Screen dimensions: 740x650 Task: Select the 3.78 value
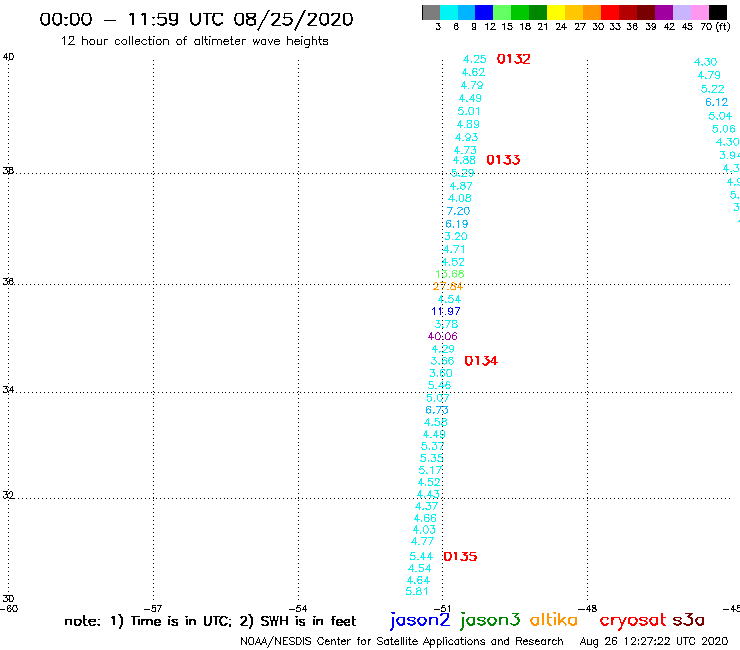(446, 324)
